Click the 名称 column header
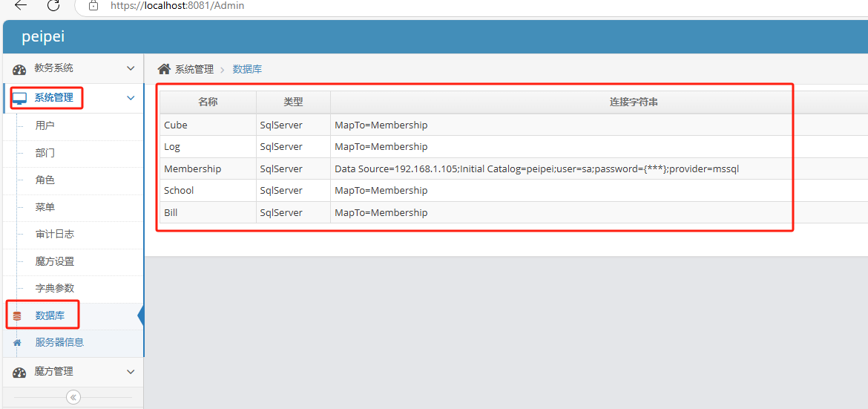This screenshot has width=868, height=409. [x=208, y=102]
